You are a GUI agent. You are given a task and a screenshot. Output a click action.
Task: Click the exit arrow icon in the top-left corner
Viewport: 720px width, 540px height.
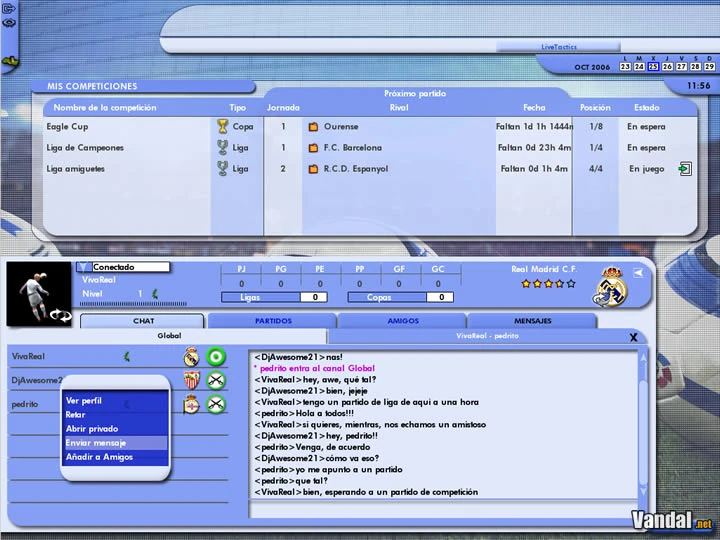tap(8, 8)
